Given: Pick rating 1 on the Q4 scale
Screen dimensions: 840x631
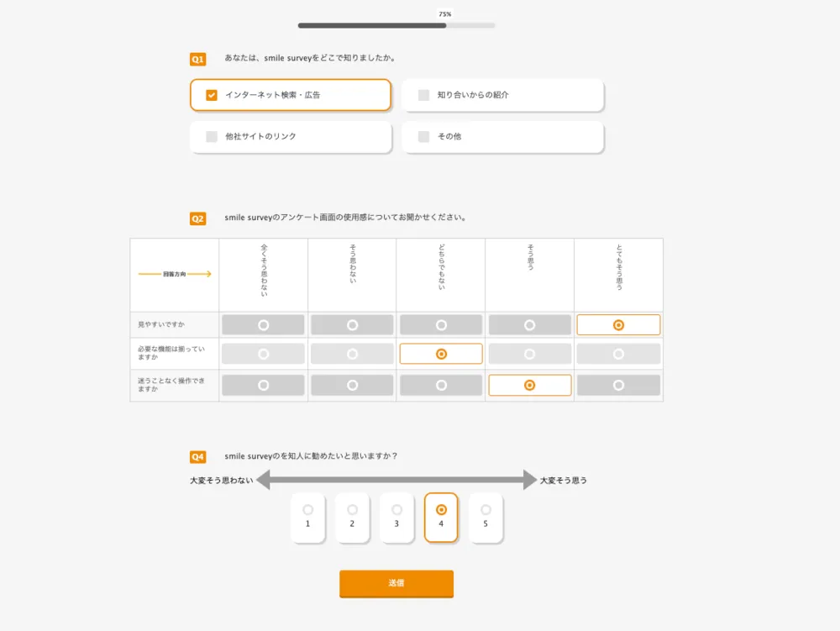Looking at the screenshot, I should (x=307, y=518).
